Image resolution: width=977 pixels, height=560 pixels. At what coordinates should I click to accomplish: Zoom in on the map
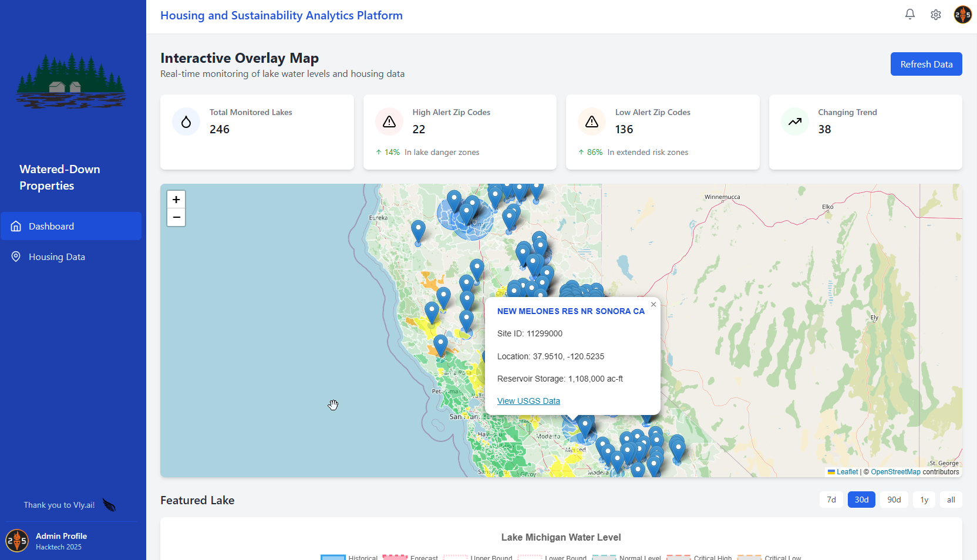click(x=176, y=200)
